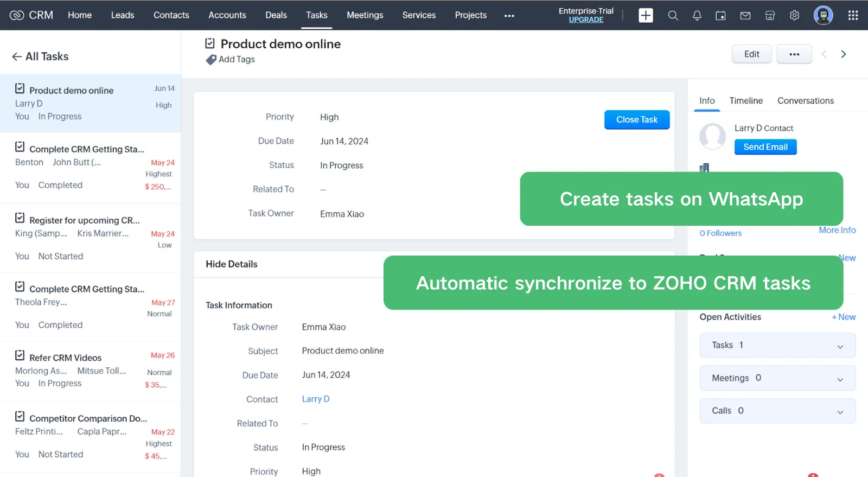Open the mail envelope icon
Image resolution: width=868 pixels, height=477 pixels.
pyautogui.click(x=745, y=15)
